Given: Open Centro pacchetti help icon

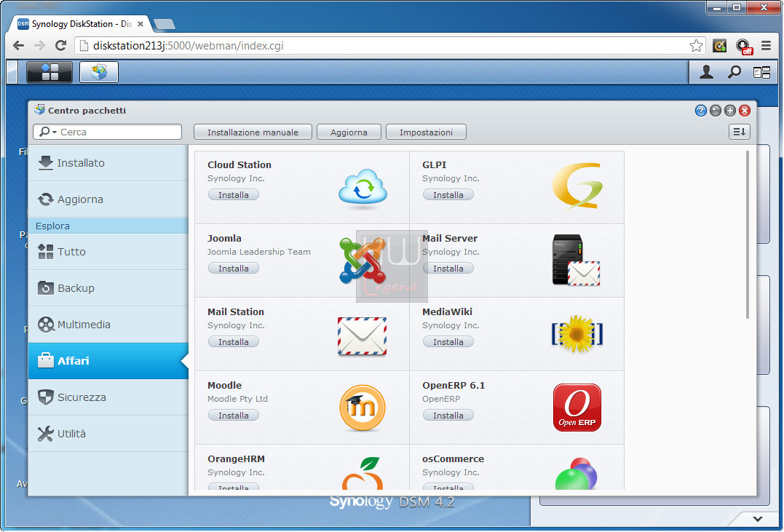Looking at the screenshot, I should click(x=701, y=111).
